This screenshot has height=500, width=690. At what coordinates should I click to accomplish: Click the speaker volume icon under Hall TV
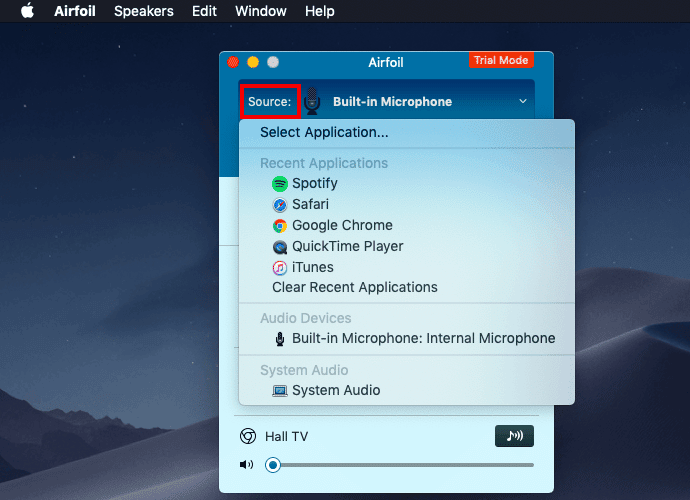[x=246, y=465]
